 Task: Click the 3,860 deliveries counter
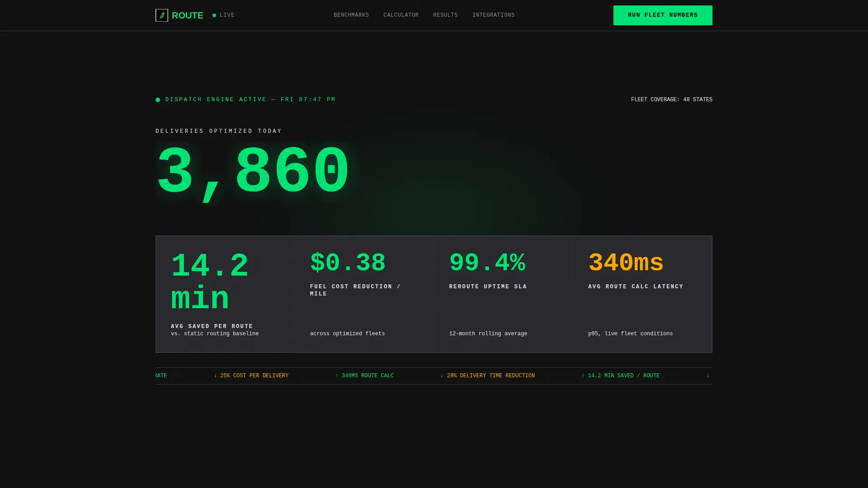coord(253,174)
